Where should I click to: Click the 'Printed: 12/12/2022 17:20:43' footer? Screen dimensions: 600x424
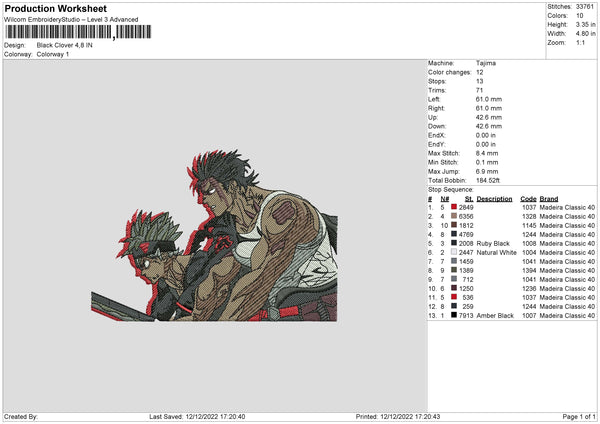coord(398,416)
